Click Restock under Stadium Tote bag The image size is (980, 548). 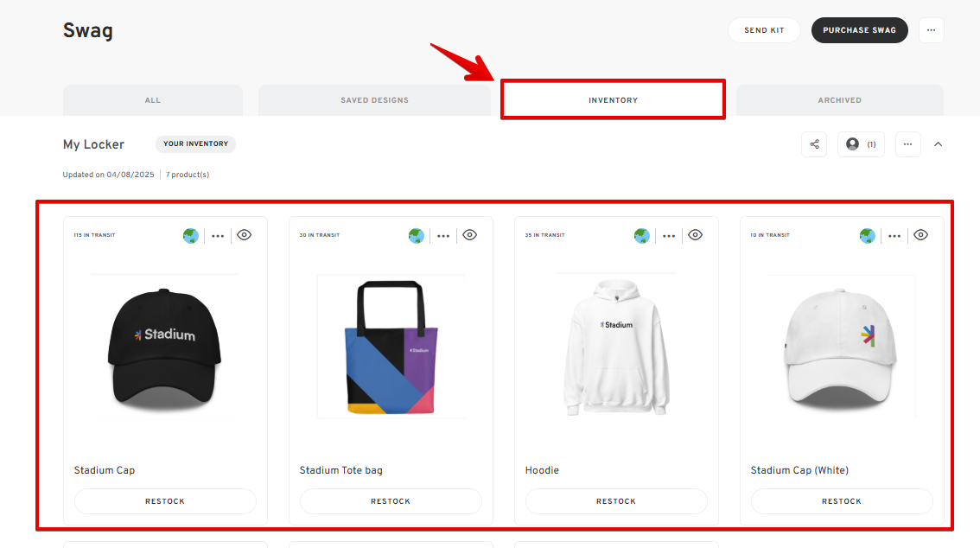pos(391,501)
